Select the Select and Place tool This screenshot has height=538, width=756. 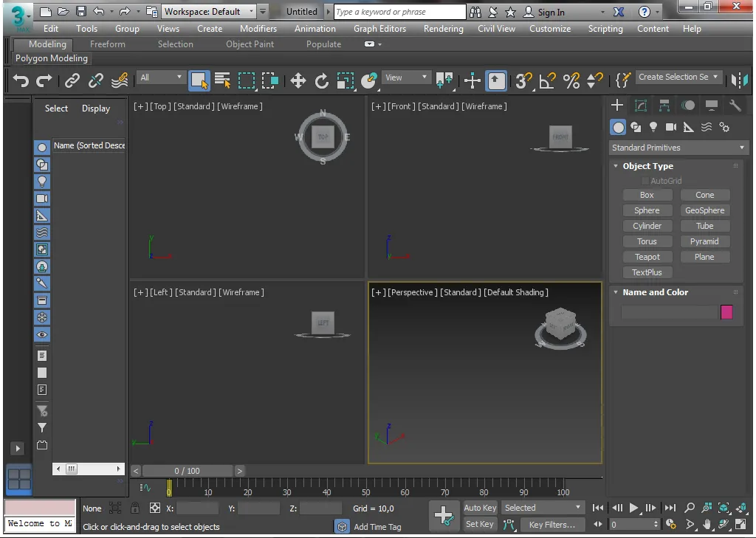point(369,80)
